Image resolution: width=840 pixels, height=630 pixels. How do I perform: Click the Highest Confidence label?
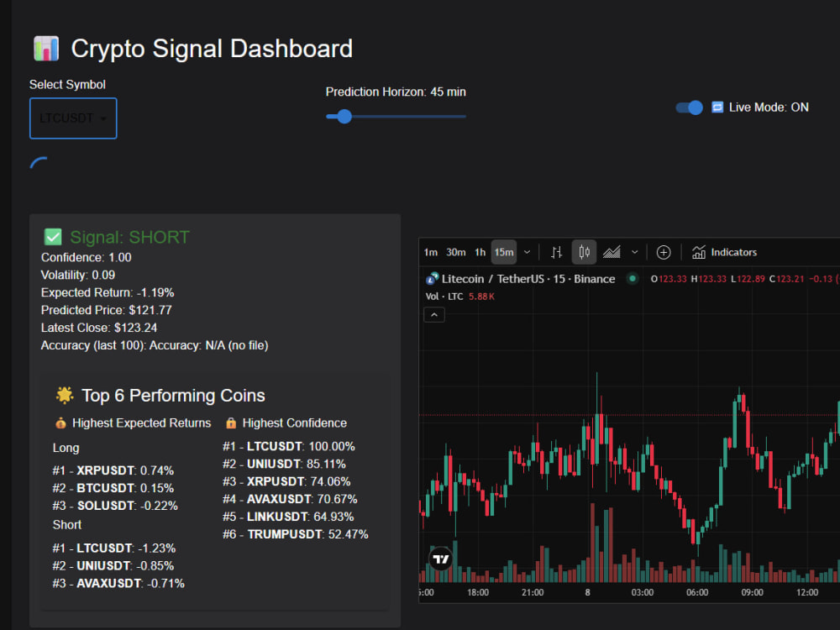coord(295,423)
